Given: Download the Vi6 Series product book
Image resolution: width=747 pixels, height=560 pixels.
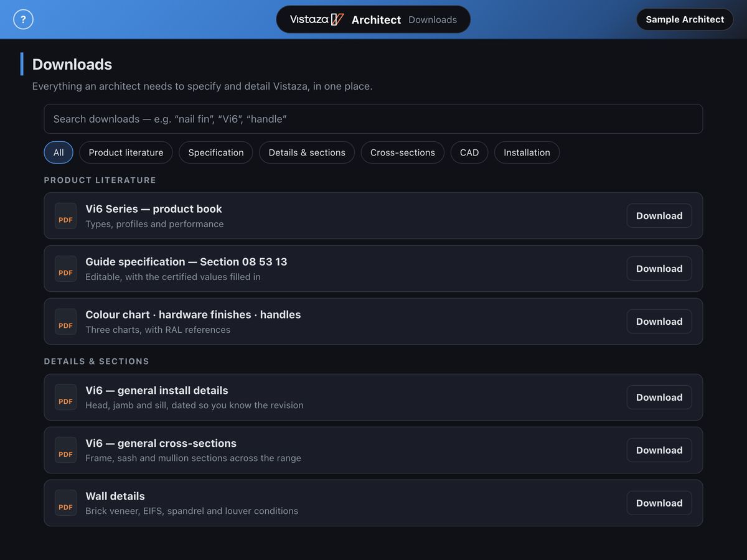Looking at the screenshot, I should pyautogui.click(x=659, y=216).
